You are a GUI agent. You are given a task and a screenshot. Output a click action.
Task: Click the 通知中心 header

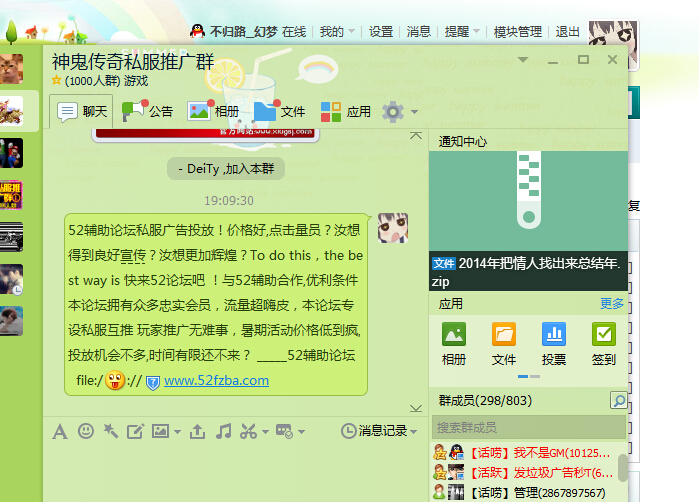pyautogui.click(x=463, y=141)
